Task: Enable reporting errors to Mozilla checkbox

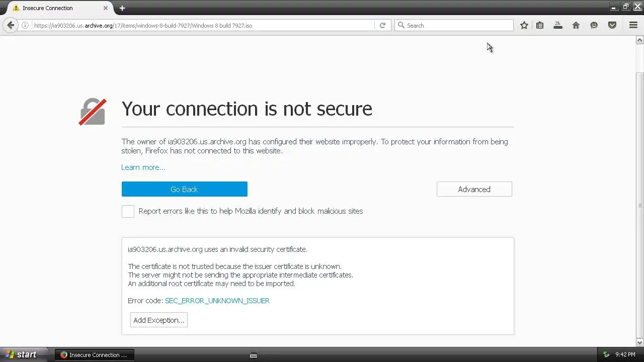Action: click(128, 211)
